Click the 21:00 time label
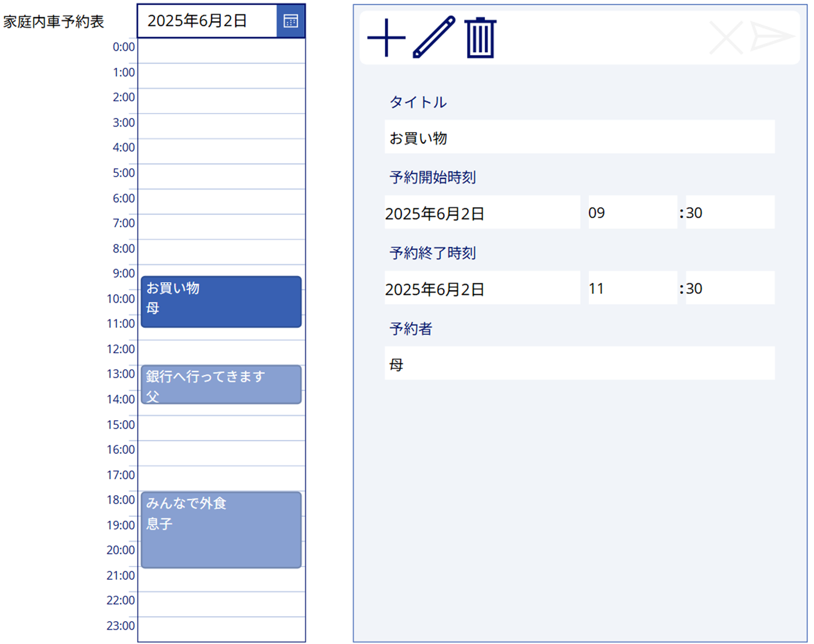This screenshot has height=644, width=814. 121,575
